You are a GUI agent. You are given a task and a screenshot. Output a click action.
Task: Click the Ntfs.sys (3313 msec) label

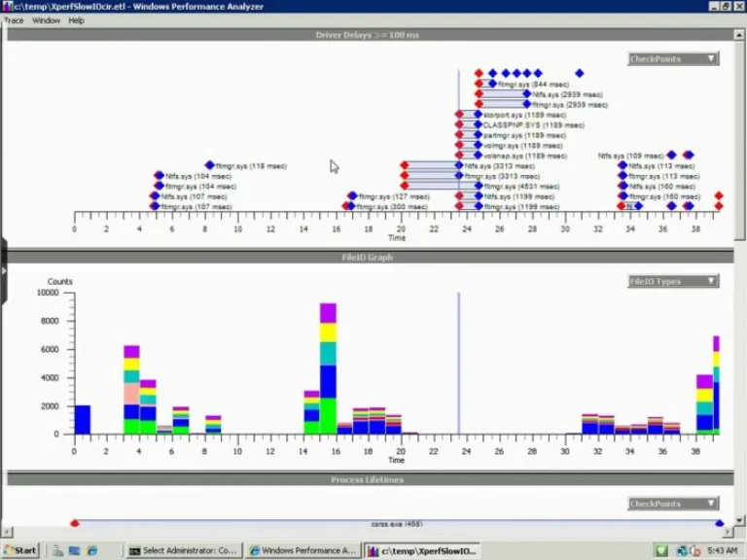[x=499, y=166]
